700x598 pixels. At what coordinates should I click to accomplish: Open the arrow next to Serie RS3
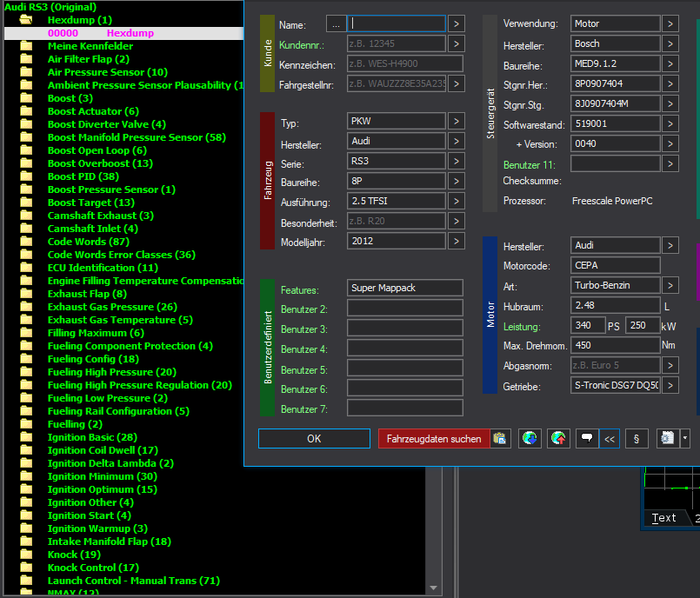point(457,161)
